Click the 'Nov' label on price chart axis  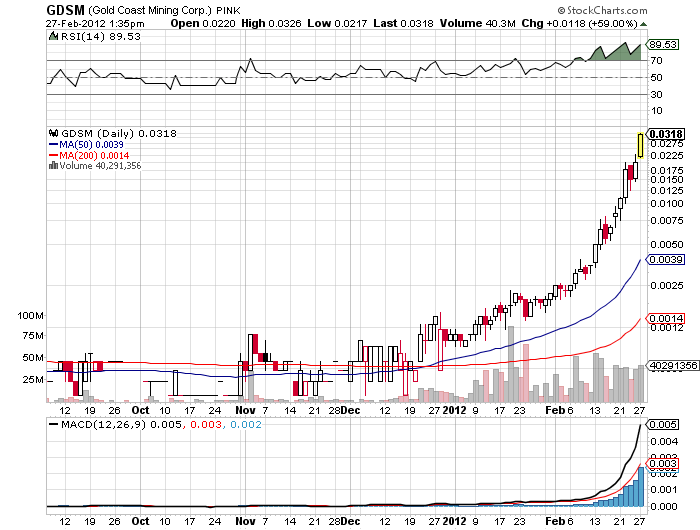pyautogui.click(x=245, y=410)
